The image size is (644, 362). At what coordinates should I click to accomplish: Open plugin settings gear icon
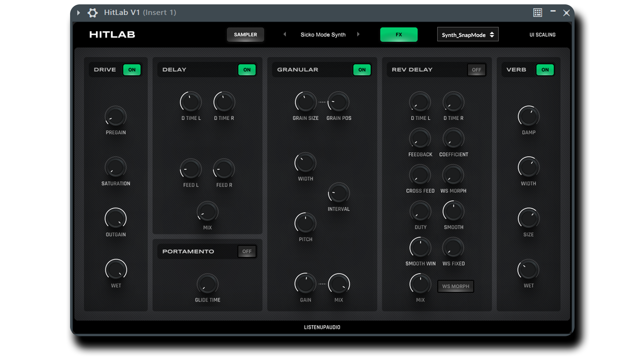(93, 13)
